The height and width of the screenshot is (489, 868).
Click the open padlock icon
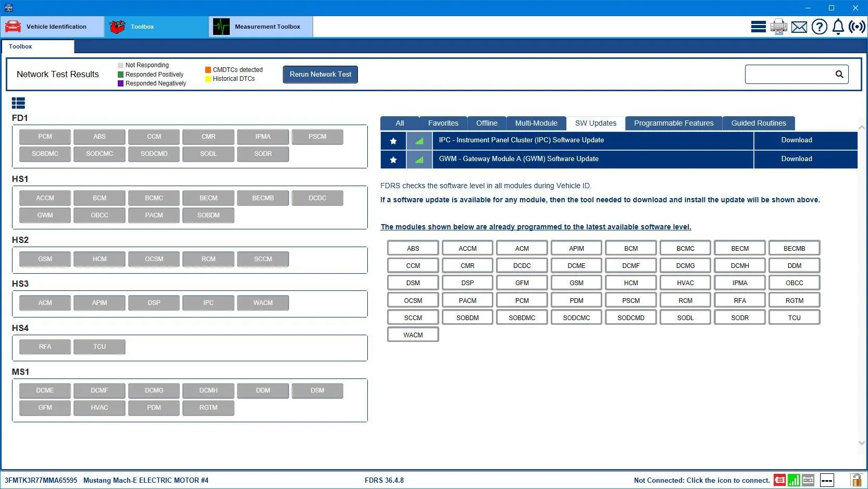point(856,480)
